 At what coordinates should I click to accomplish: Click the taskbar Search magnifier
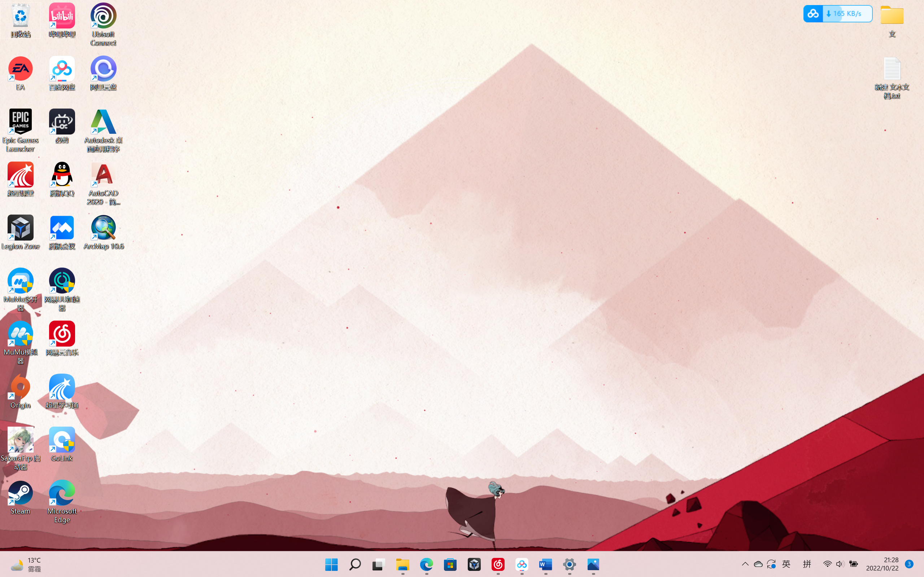point(355,564)
